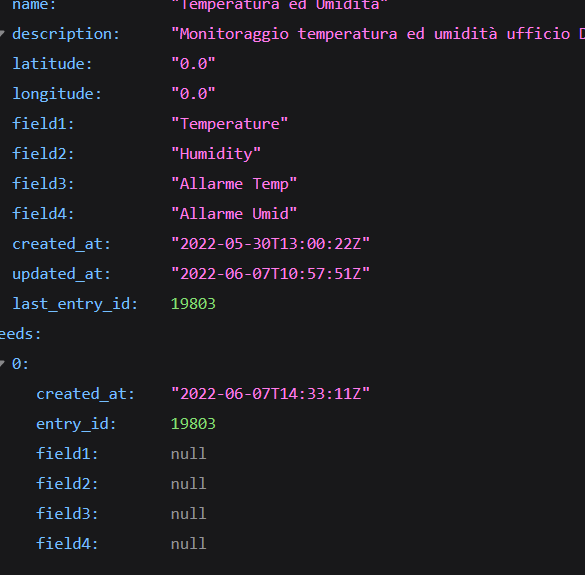Click the last_entry_id number 19803
The height and width of the screenshot is (575, 585).
point(193,304)
